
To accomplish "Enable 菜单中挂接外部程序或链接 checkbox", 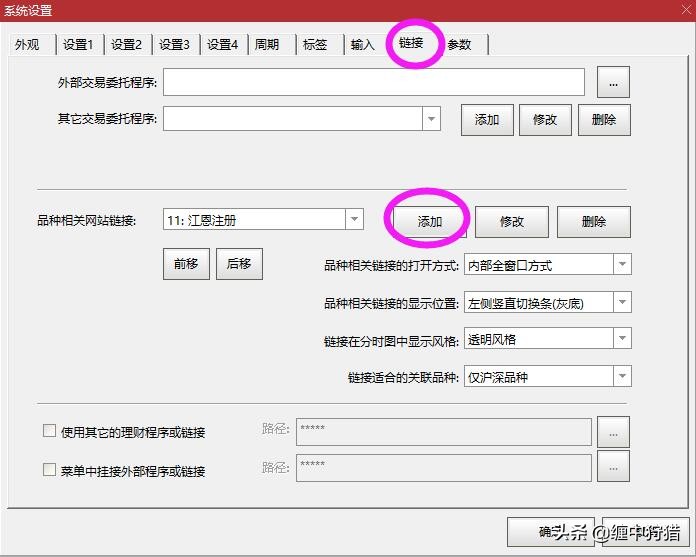I will [x=49, y=470].
